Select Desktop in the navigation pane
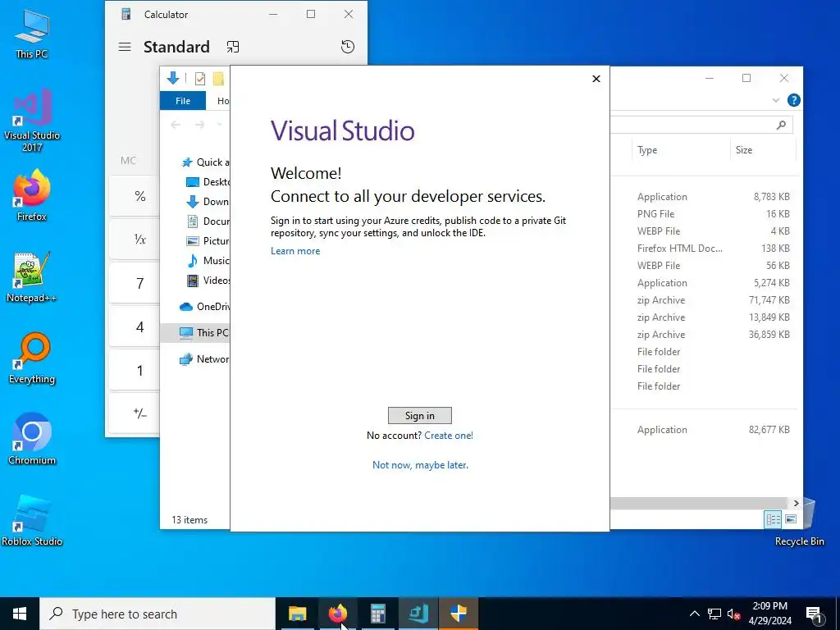Screen dimensions: 840x630 pyautogui.click(x=208, y=182)
